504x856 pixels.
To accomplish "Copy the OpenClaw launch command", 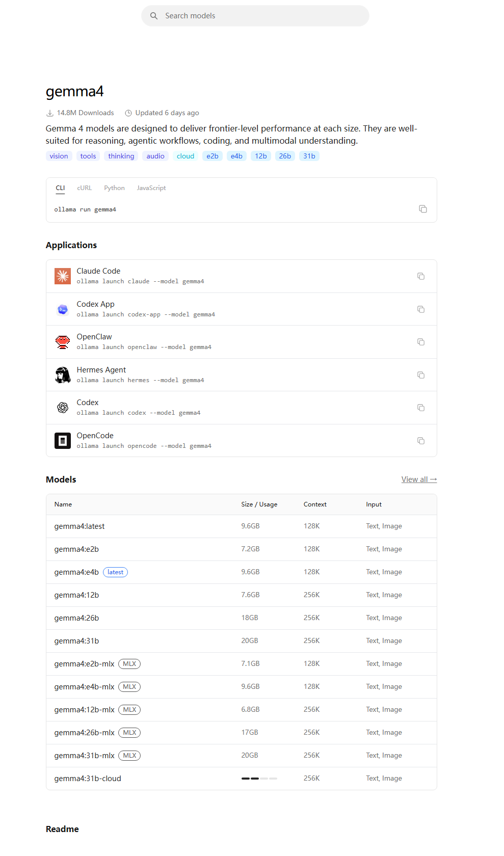I will [x=421, y=342].
